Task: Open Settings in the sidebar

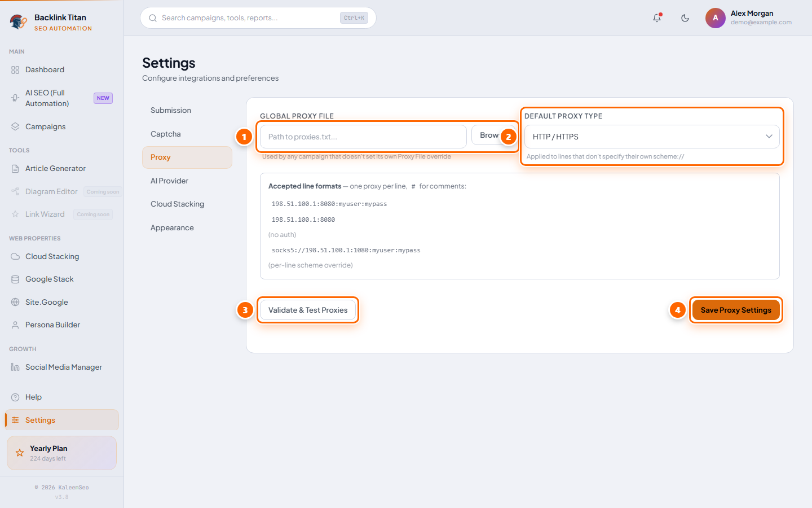Action: click(x=62, y=421)
